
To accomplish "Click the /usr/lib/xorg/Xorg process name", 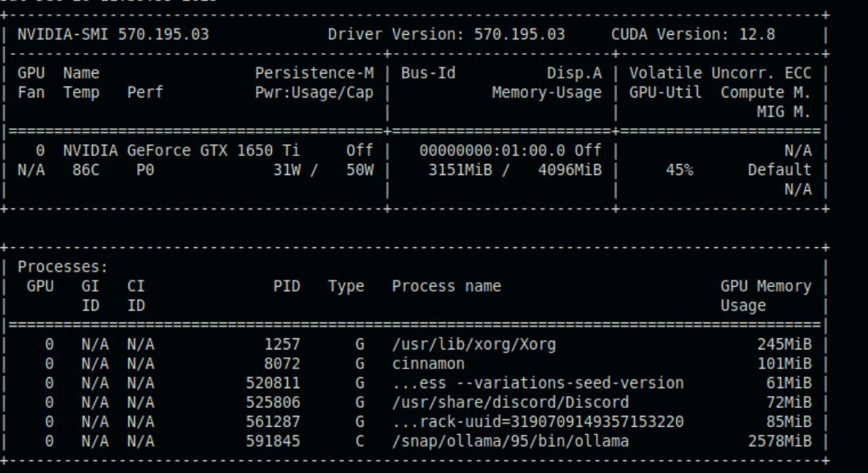I will [x=473, y=345].
